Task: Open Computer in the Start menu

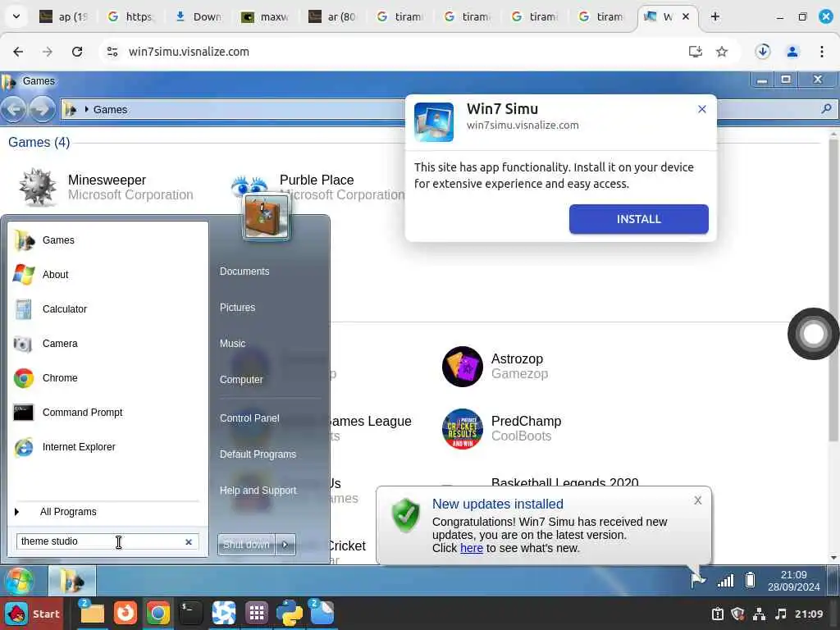Action: tap(241, 379)
